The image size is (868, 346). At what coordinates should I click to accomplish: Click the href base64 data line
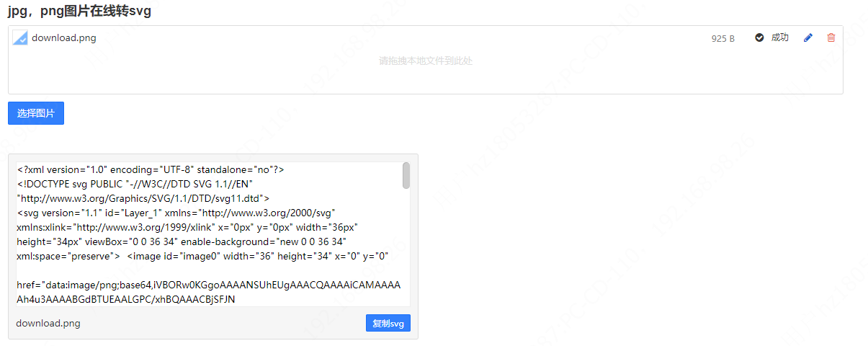pyautogui.click(x=208, y=285)
